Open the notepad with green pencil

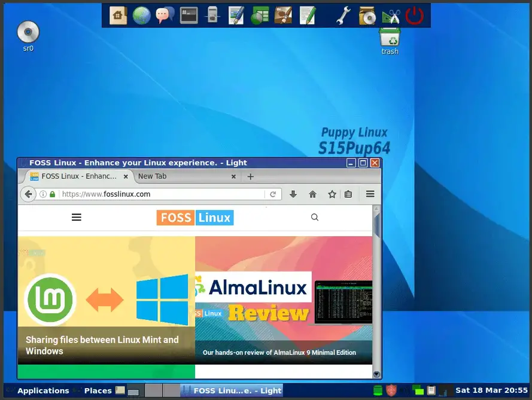tap(308, 16)
